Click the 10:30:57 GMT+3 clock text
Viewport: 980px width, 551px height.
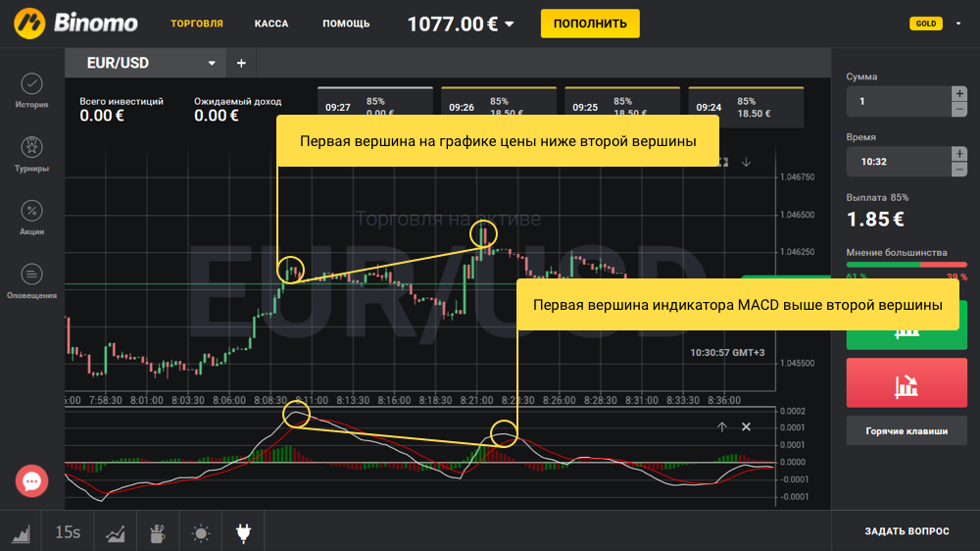pos(727,353)
